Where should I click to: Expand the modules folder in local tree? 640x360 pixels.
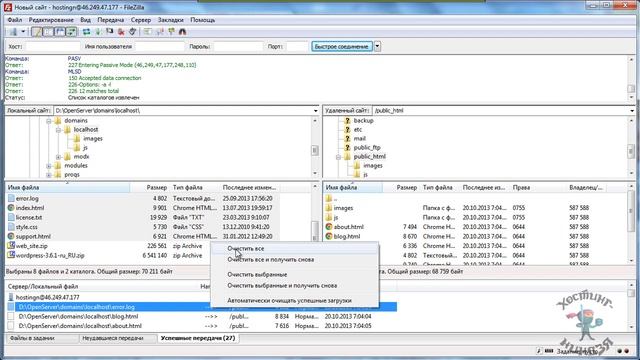pyautogui.click(x=49, y=166)
